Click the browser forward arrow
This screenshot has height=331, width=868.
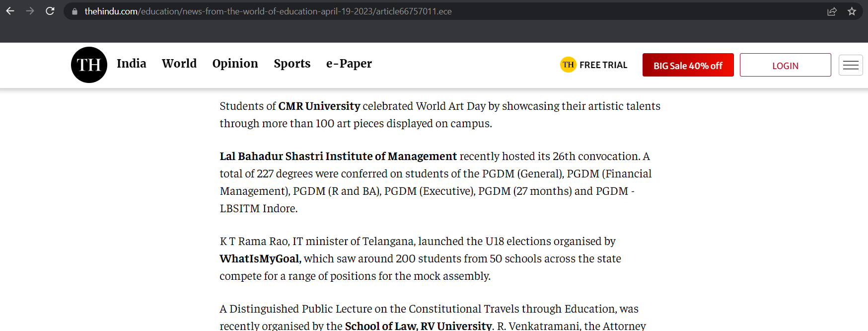coord(30,11)
